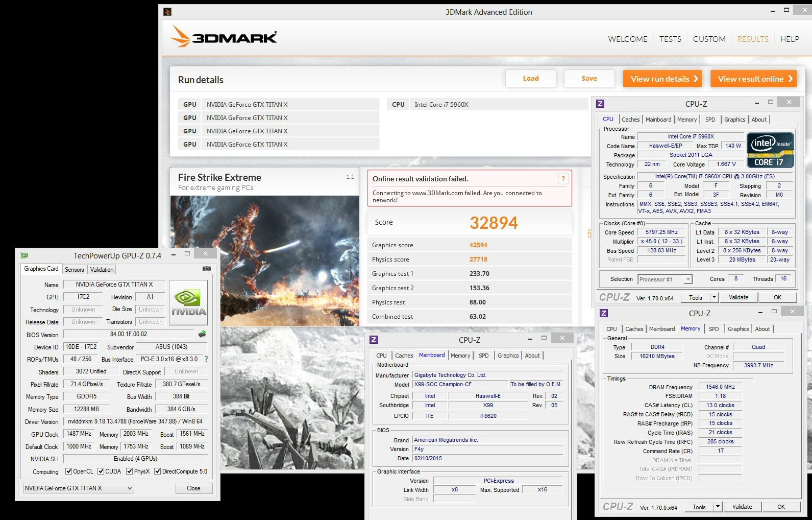The height and width of the screenshot is (520, 812).
Task: Click the GPU-Z screenshot camera icon
Action: [x=207, y=269]
